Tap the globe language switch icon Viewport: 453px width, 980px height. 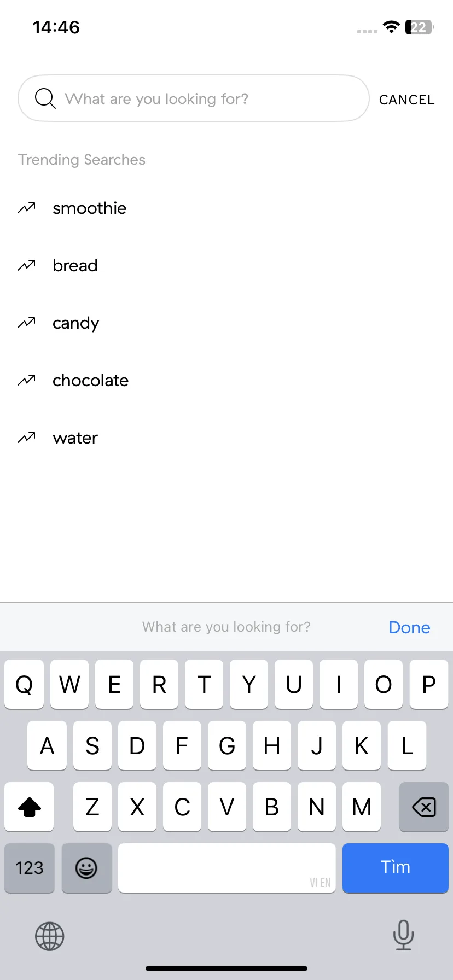pyautogui.click(x=50, y=936)
